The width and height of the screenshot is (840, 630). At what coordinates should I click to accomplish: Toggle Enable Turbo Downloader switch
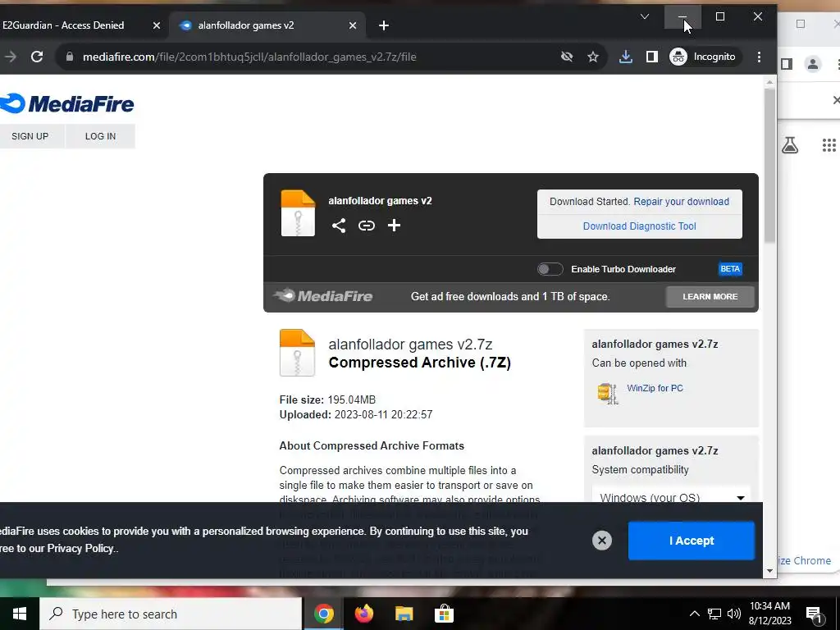point(550,269)
